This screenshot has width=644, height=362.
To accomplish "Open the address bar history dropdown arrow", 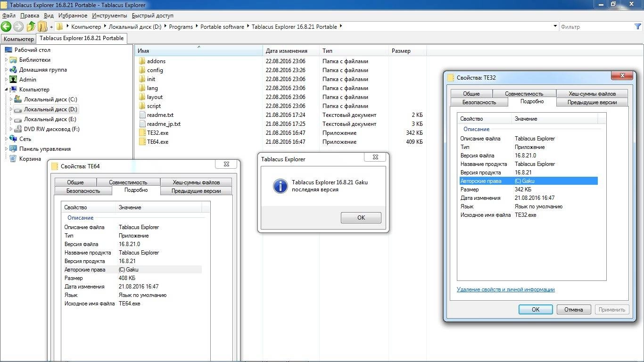I will click(555, 26).
